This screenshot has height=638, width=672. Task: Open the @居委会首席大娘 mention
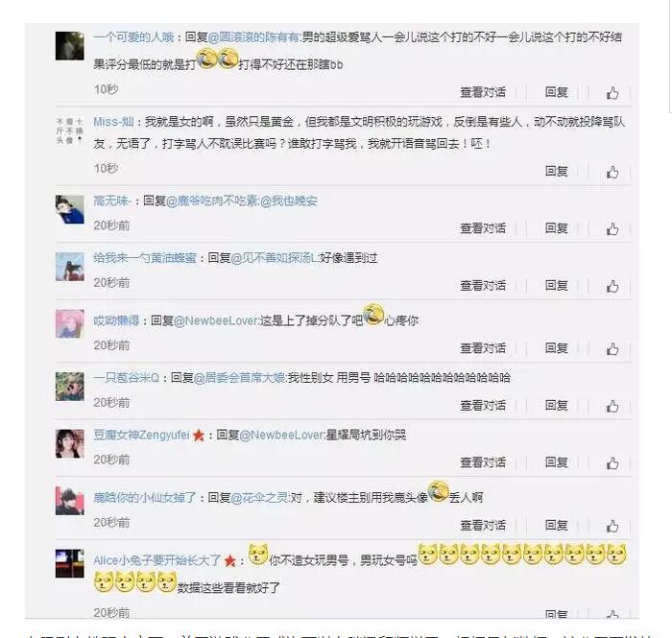(x=239, y=378)
